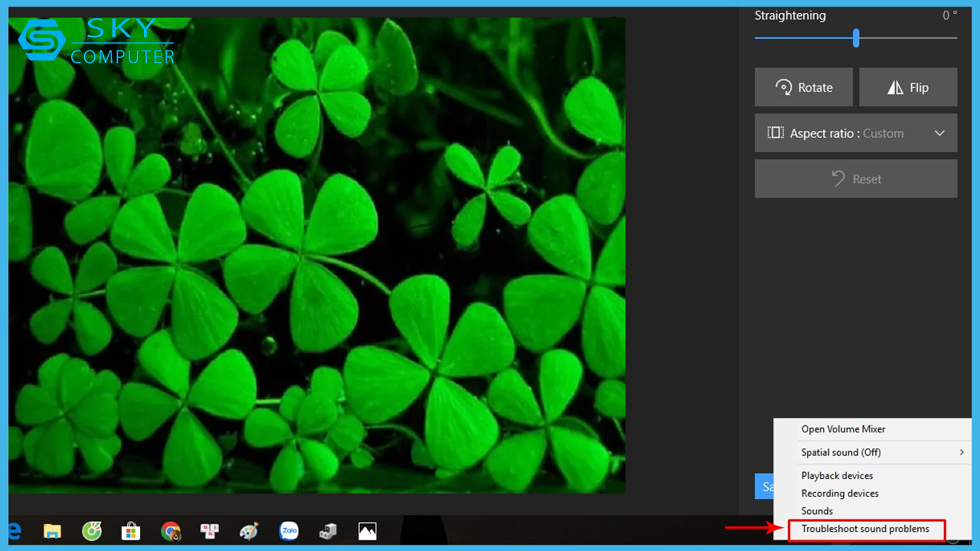Open the Photos app taskbar icon
This screenshot has height=551, width=980.
pos(367,531)
